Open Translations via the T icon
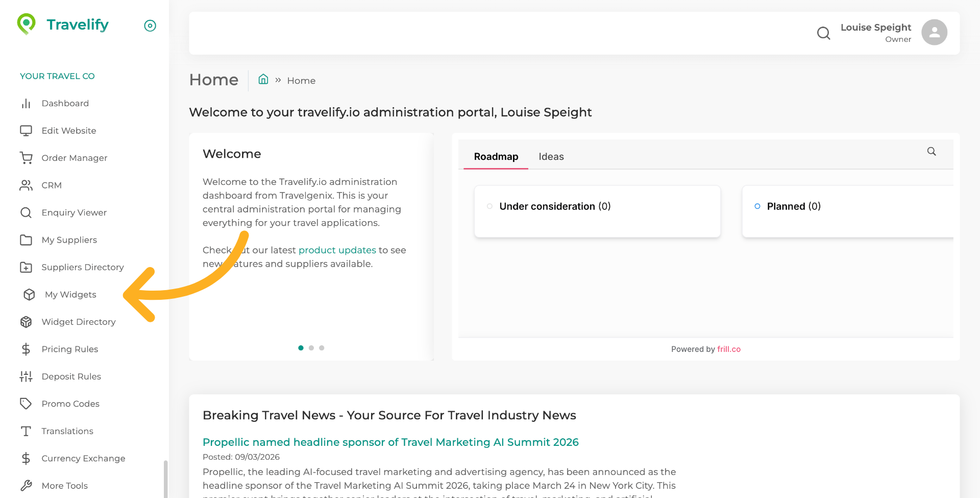Viewport: 980px width, 498px height. (26, 431)
